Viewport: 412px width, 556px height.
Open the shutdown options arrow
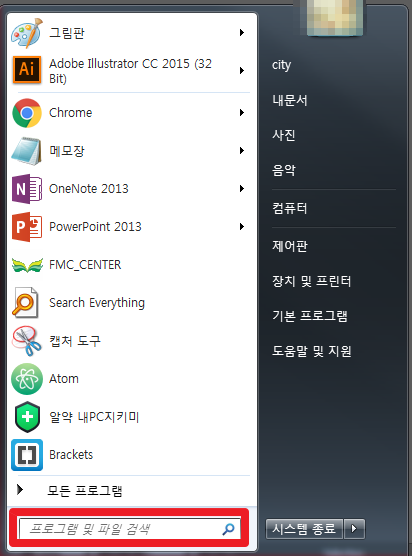354,529
